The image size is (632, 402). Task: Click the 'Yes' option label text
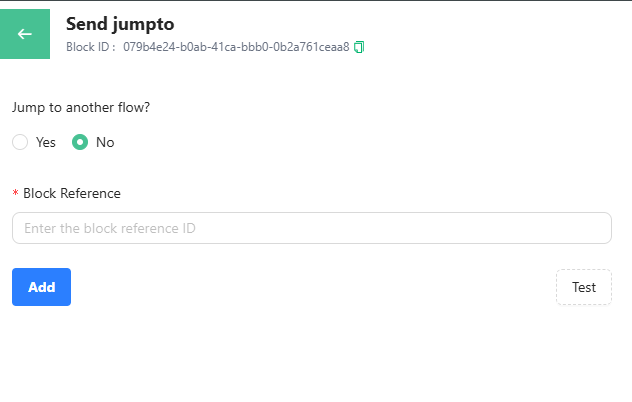46,142
